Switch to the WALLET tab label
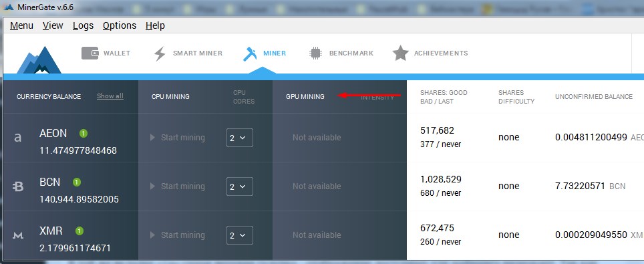 pyautogui.click(x=117, y=53)
